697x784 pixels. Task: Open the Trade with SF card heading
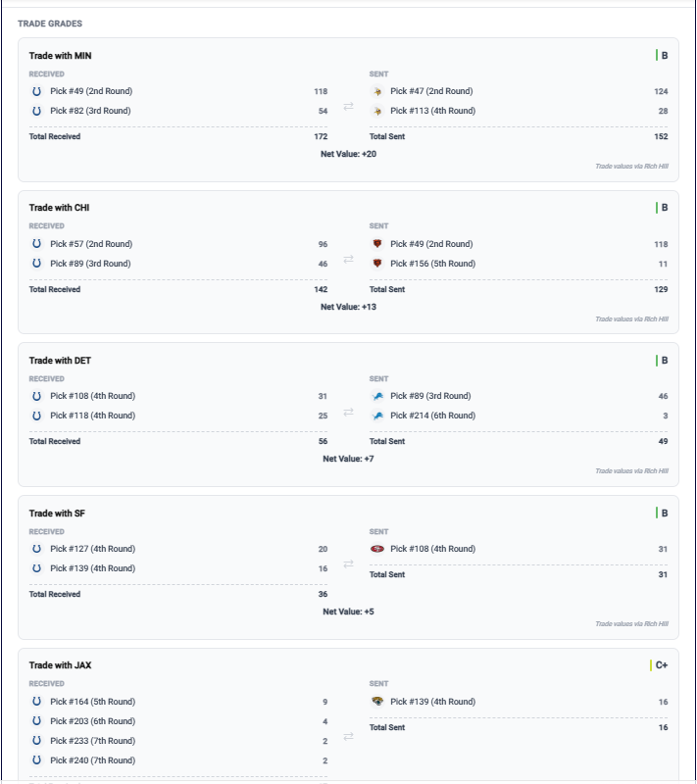point(57,513)
